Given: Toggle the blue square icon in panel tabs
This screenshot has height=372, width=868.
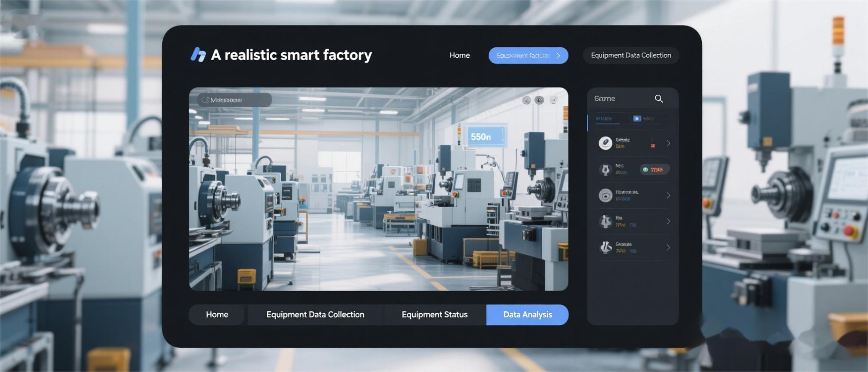Looking at the screenshot, I should pos(637,119).
